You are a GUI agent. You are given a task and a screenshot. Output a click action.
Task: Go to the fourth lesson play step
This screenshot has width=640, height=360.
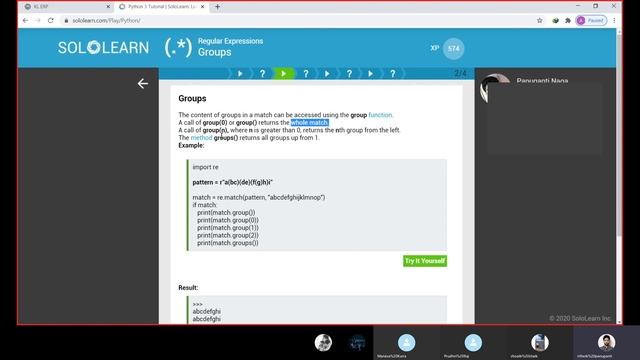[371, 73]
